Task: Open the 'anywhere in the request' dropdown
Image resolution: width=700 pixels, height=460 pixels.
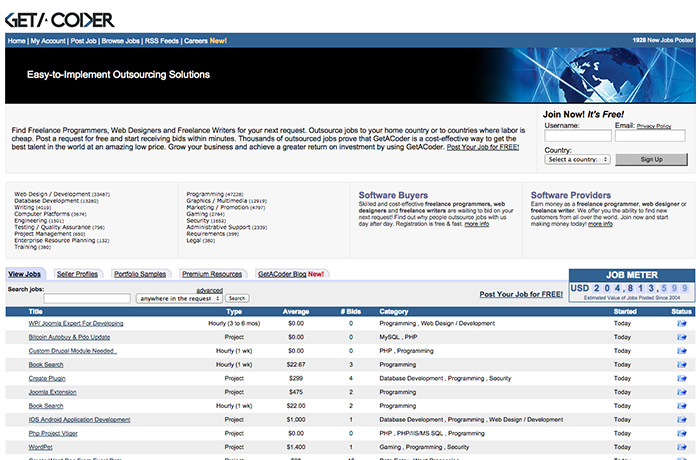Action: pos(179,298)
